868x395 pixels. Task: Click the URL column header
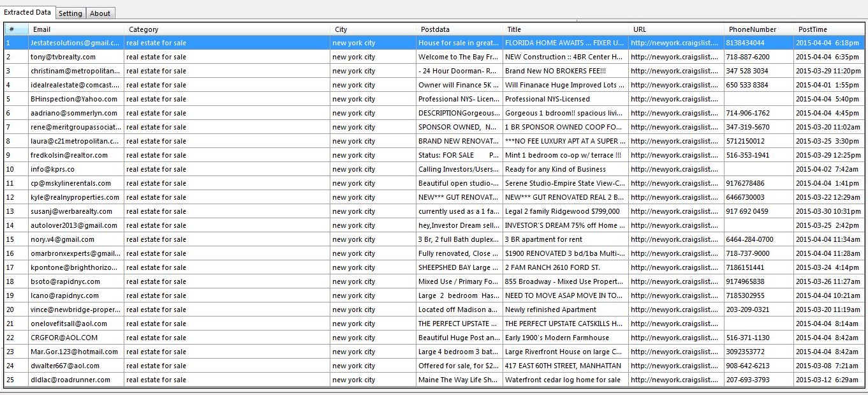point(676,29)
